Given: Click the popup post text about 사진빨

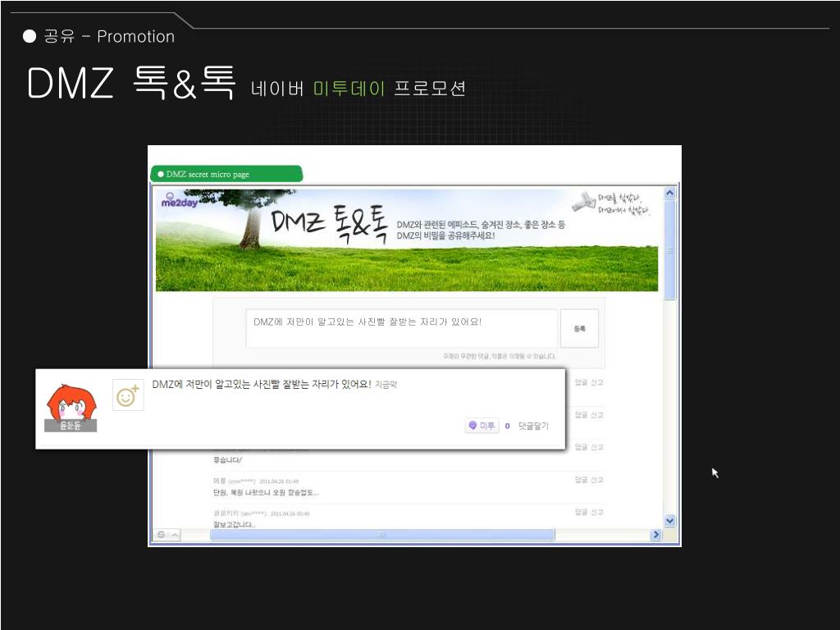Looking at the screenshot, I should pos(262,384).
